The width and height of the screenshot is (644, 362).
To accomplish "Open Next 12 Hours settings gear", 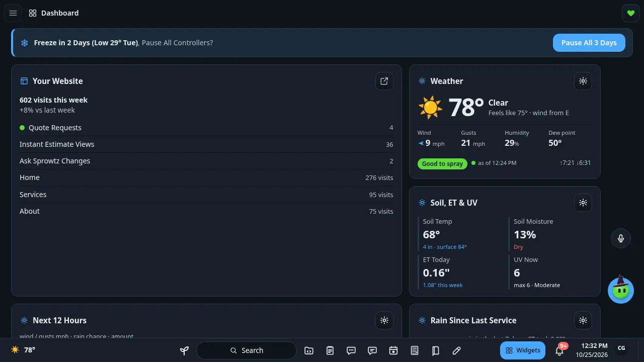I will pos(384,320).
